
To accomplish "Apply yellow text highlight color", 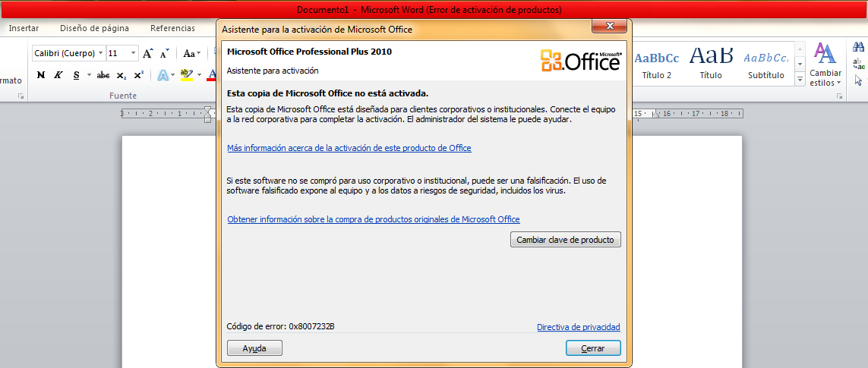I will pos(187,74).
